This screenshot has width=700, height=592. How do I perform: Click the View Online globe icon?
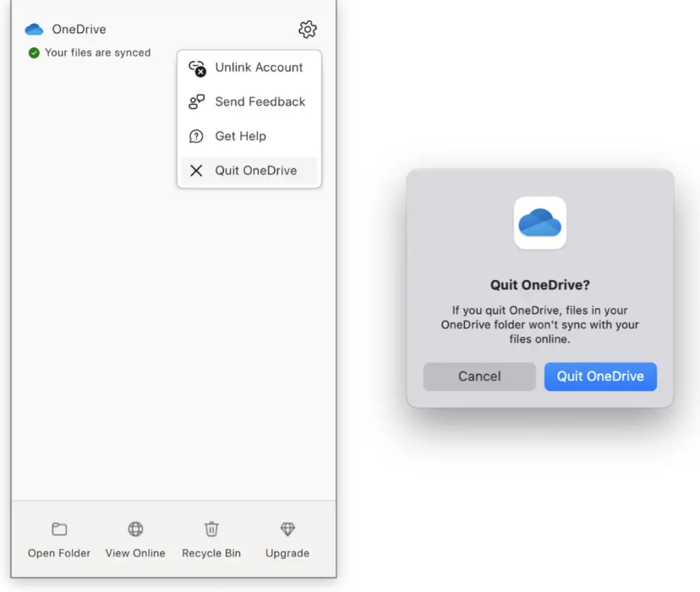[x=135, y=529]
